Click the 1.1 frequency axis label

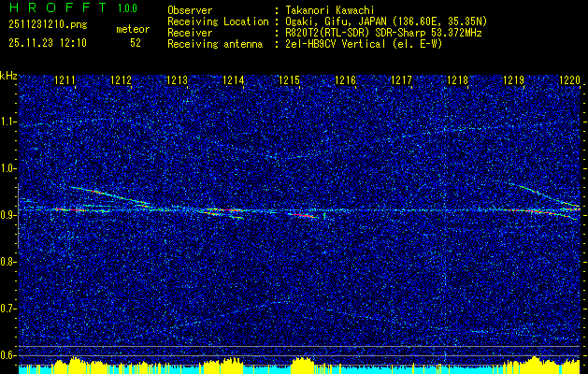[8, 122]
